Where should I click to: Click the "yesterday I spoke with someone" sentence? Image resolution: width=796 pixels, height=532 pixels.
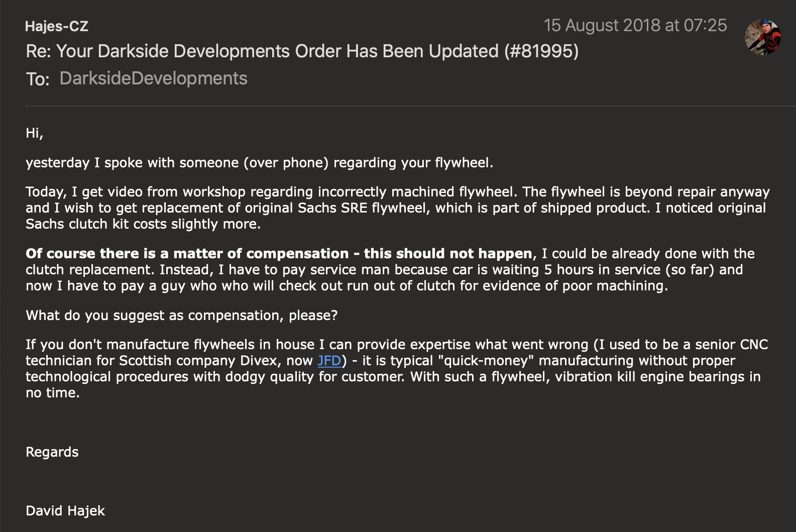click(x=259, y=163)
